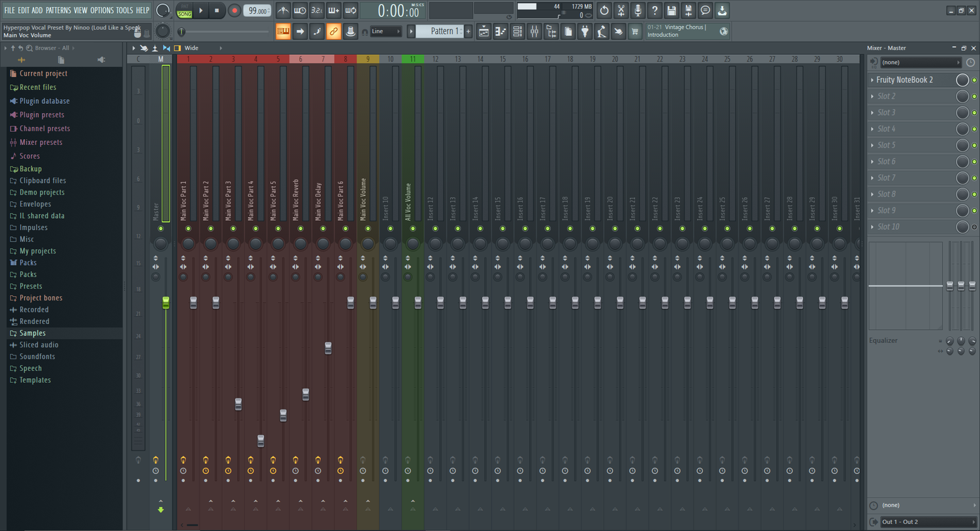Save the project with the disk icon
The height and width of the screenshot is (531, 980).
(x=671, y=10)
